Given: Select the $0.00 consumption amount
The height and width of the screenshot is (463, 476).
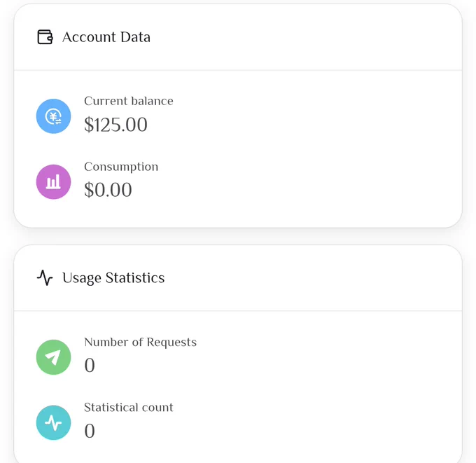Looking at the screenshot, I should click(108, 190).
